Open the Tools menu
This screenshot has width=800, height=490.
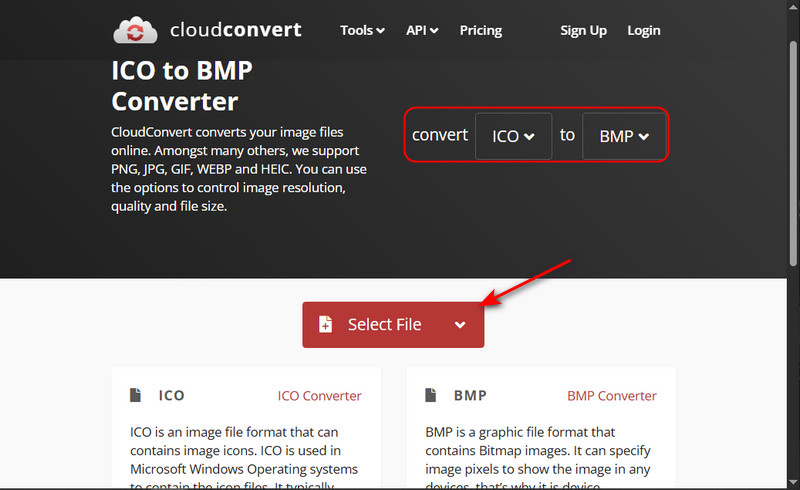click(x=362, y=31)
